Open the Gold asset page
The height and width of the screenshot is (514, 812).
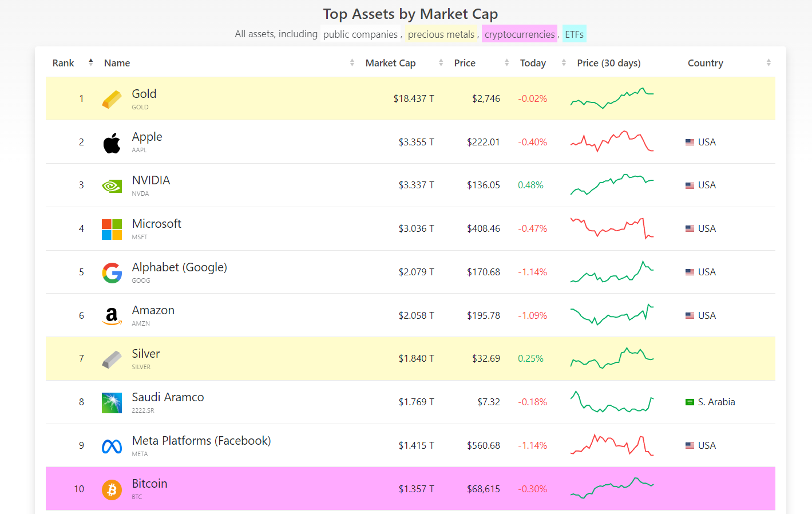[144, 94]
